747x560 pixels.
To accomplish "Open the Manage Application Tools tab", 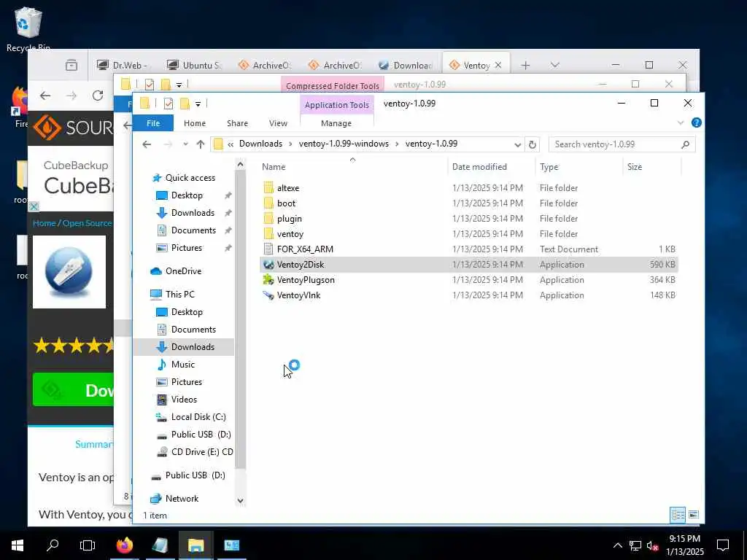I will (x=336, y=123).
